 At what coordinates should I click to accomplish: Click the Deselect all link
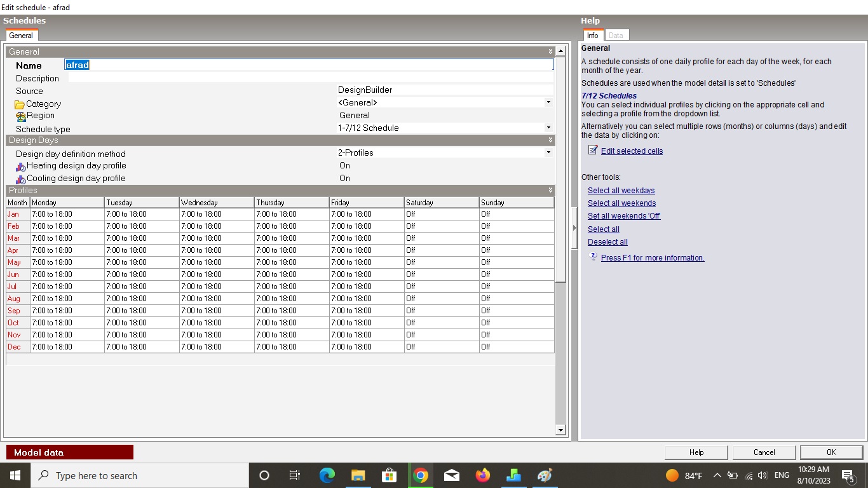tap(607, 242)
